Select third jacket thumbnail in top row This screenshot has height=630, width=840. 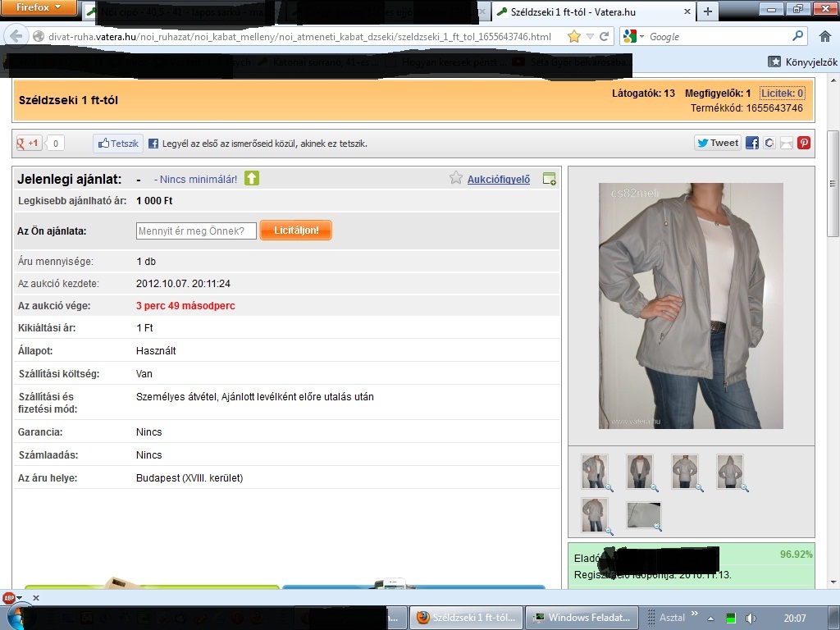[x=685, y=471]
